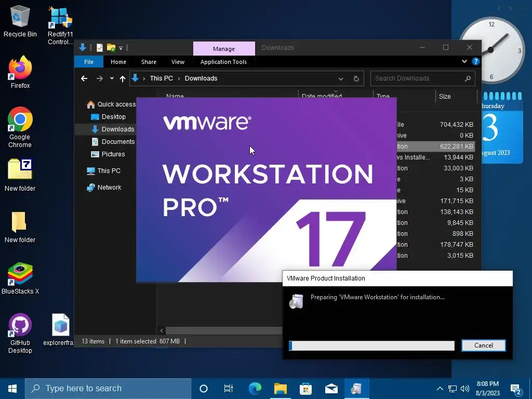532x399 pixels.
Task: Select Documents in navigation pane
Action: (113, 142)
